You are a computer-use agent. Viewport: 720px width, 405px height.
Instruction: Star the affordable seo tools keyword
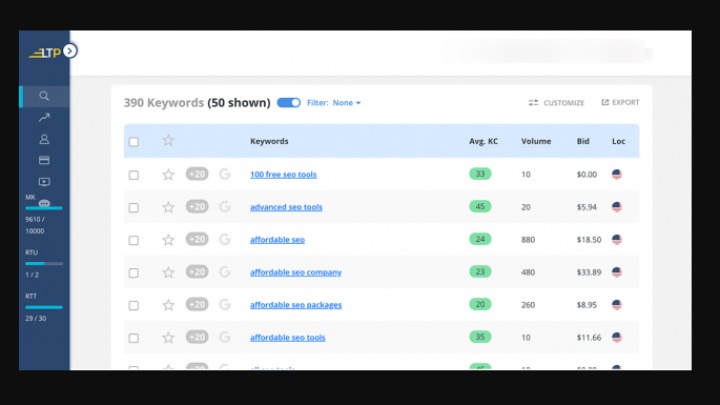point(169,338)
